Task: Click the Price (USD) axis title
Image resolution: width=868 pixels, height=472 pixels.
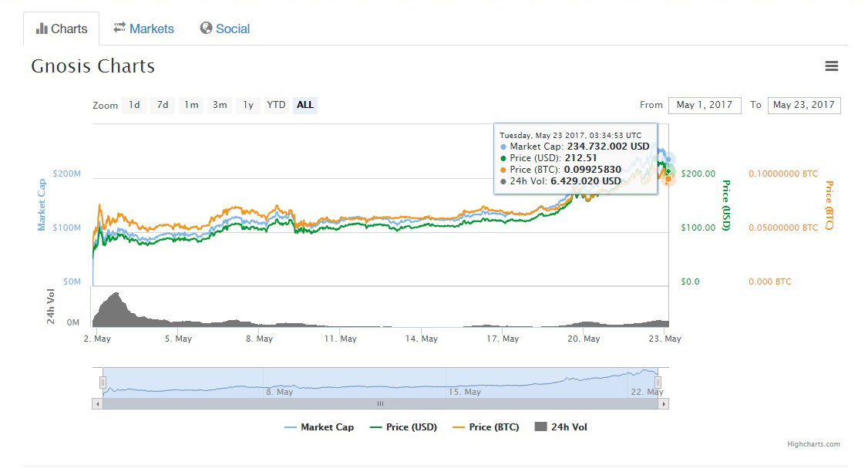Action: coord(726,205)
